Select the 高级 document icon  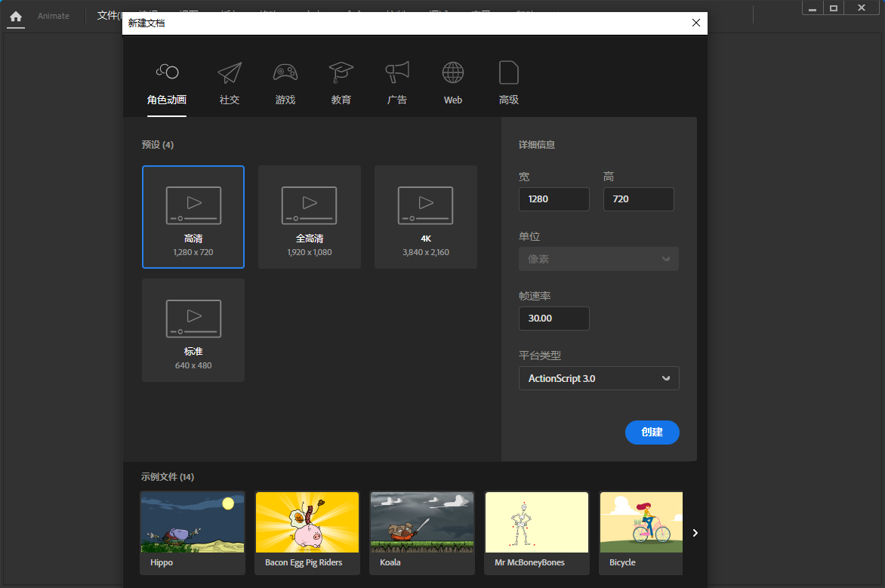click(x=509, y=72)
